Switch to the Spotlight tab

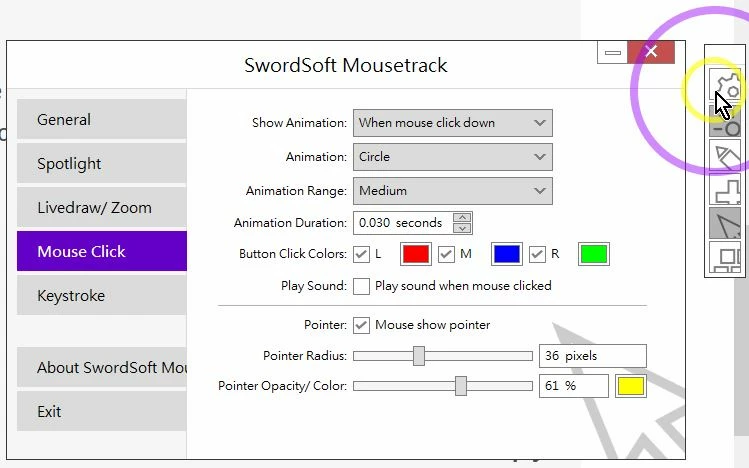pyautogui.click(x=102, y=163)
